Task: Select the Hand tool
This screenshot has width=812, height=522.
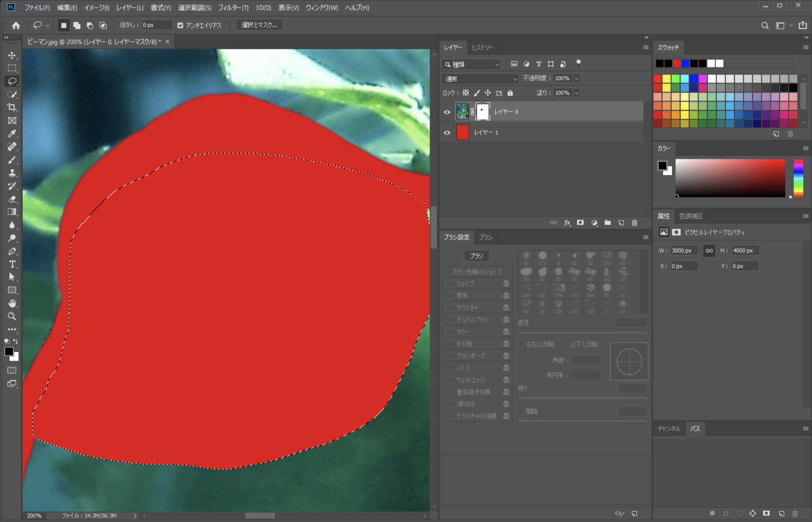Action: (12, 303)
